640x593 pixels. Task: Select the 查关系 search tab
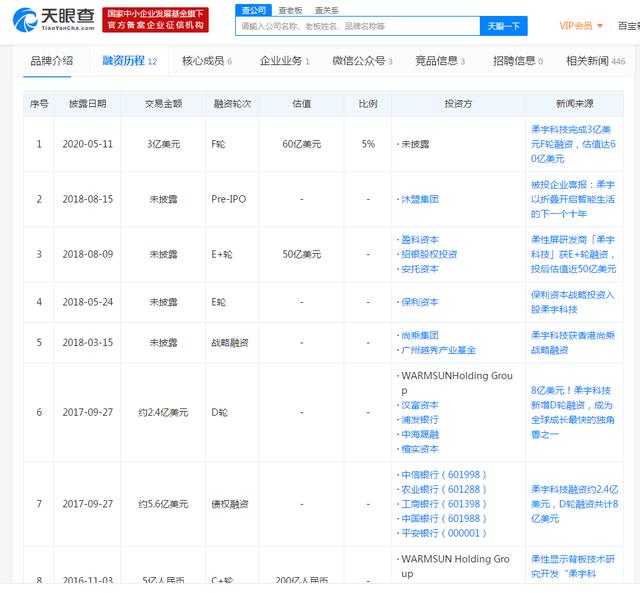[327, 9]
